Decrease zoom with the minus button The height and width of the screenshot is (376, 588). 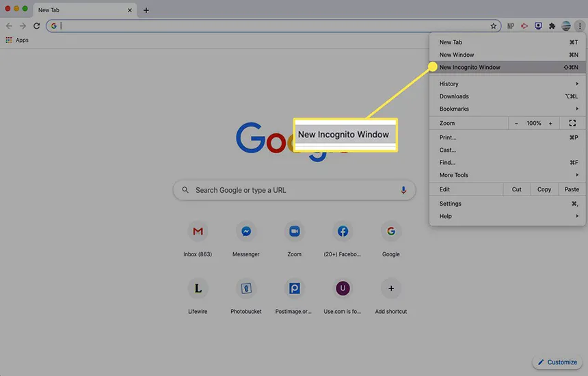(x=517, y=123)
